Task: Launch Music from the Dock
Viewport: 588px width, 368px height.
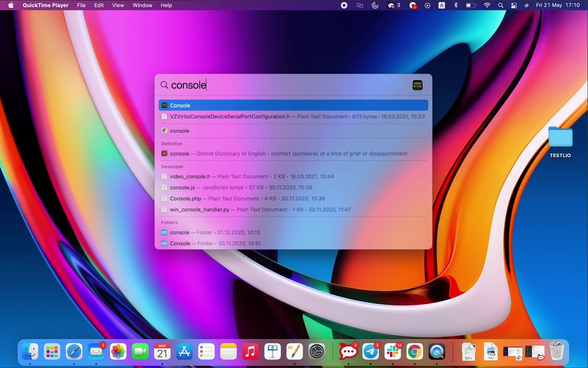Action: coord(251,352)
